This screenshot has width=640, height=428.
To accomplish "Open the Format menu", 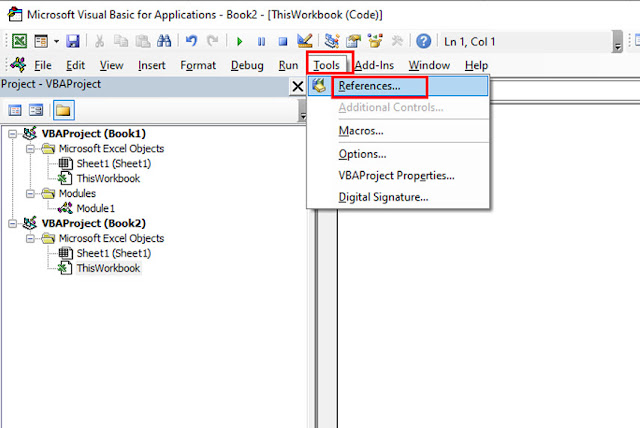I will 198,65.
